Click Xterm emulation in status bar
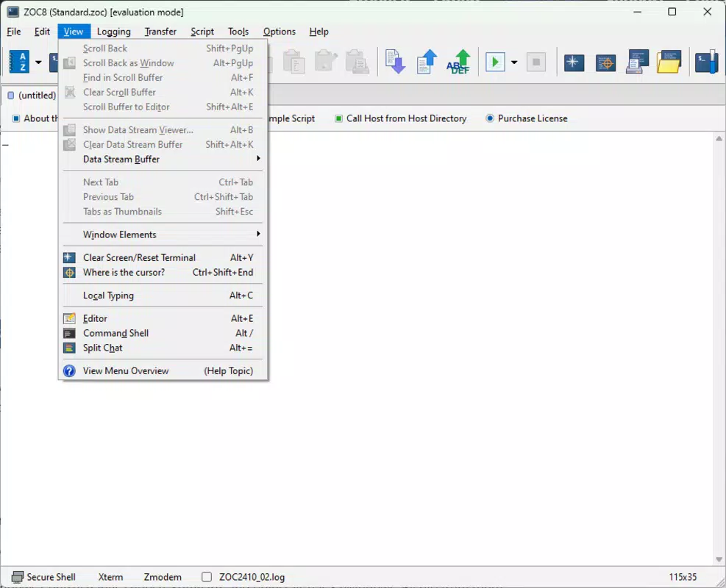Screen dimensions: 726x588 click(x=110, y=577)
